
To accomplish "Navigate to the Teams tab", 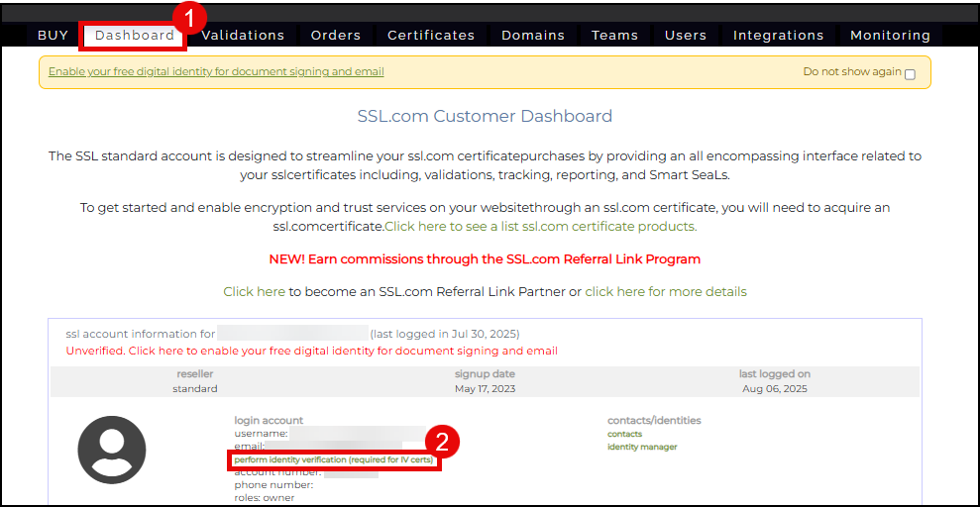I will coord(614,36).
